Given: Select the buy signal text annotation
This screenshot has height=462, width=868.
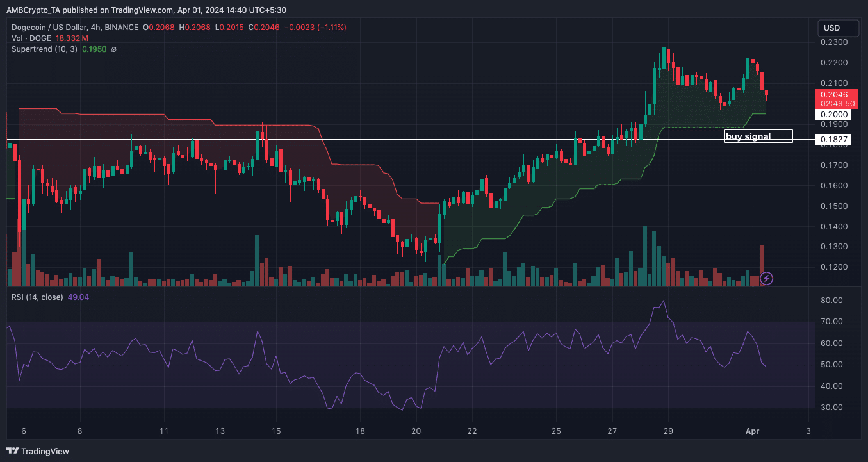Looking at the screenshot, I should (x=758, y=136).
